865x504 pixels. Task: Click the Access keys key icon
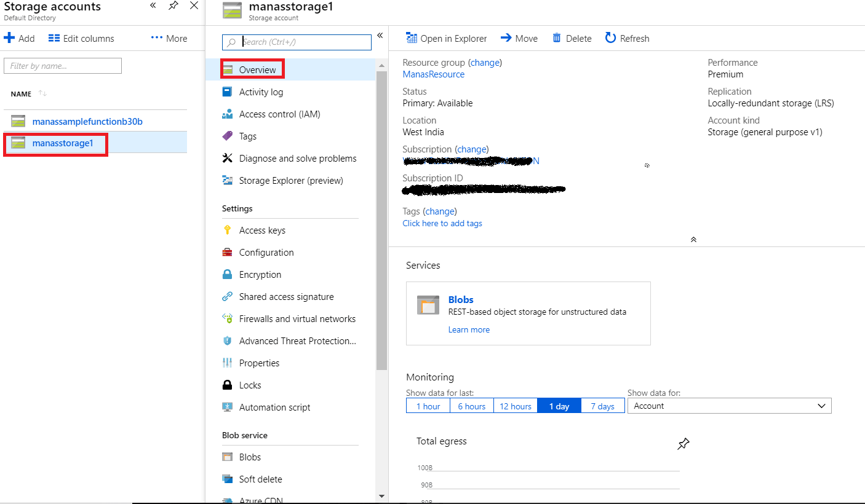click(x=228, y=230)
